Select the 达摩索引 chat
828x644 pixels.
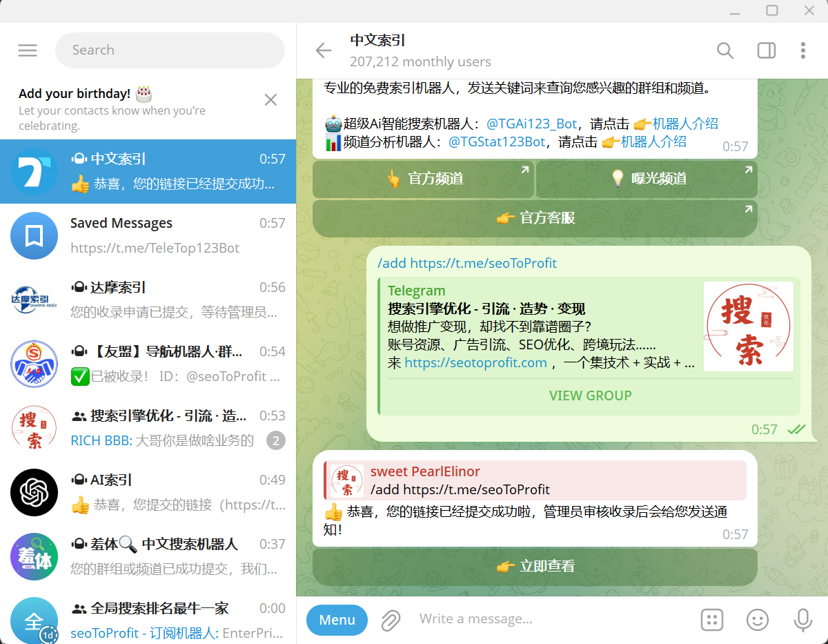pos(148,300)
